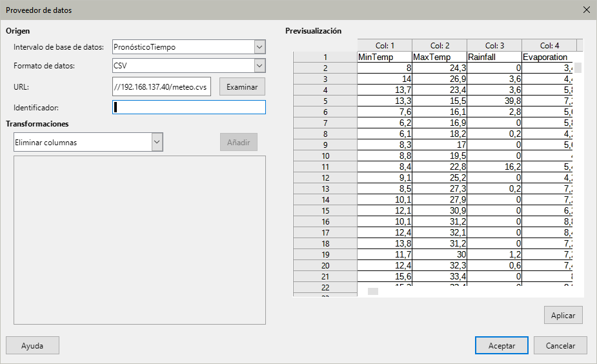597x364 pixels.
Task: Click MinTemp cell showing 7,6
Action: tap(385, 112)
